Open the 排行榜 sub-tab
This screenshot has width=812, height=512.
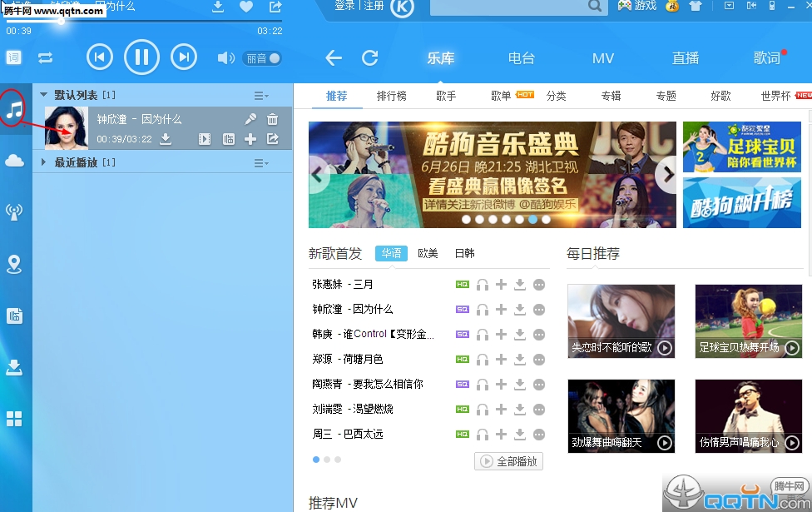391,96
